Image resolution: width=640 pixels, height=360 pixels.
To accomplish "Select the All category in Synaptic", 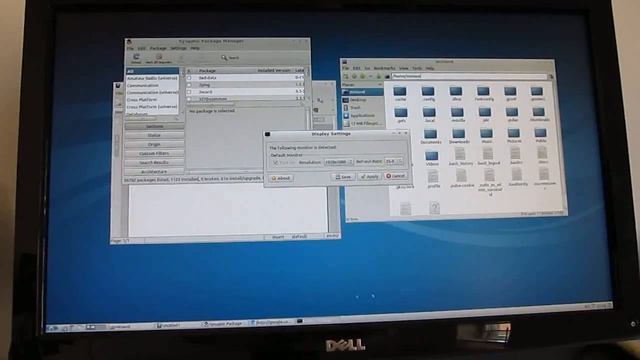I will (152, 71).
